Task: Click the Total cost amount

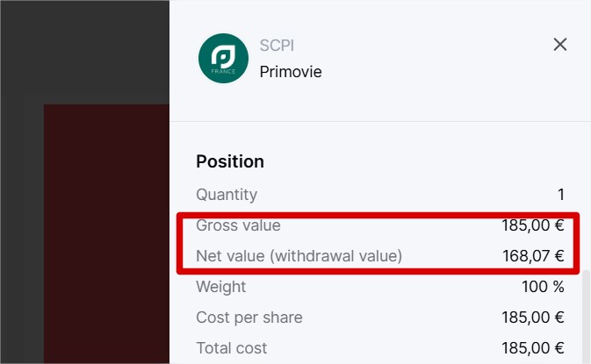Action: (x=532, y=348)
